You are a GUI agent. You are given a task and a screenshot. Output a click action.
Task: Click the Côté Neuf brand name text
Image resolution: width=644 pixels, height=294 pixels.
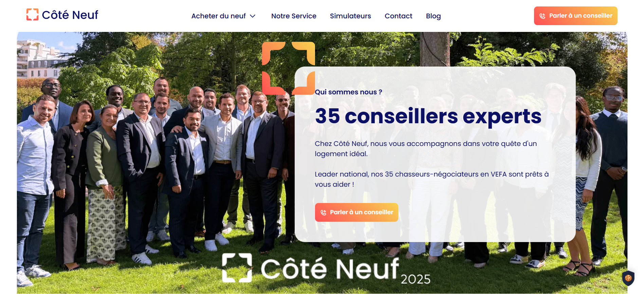pos(70,15)
